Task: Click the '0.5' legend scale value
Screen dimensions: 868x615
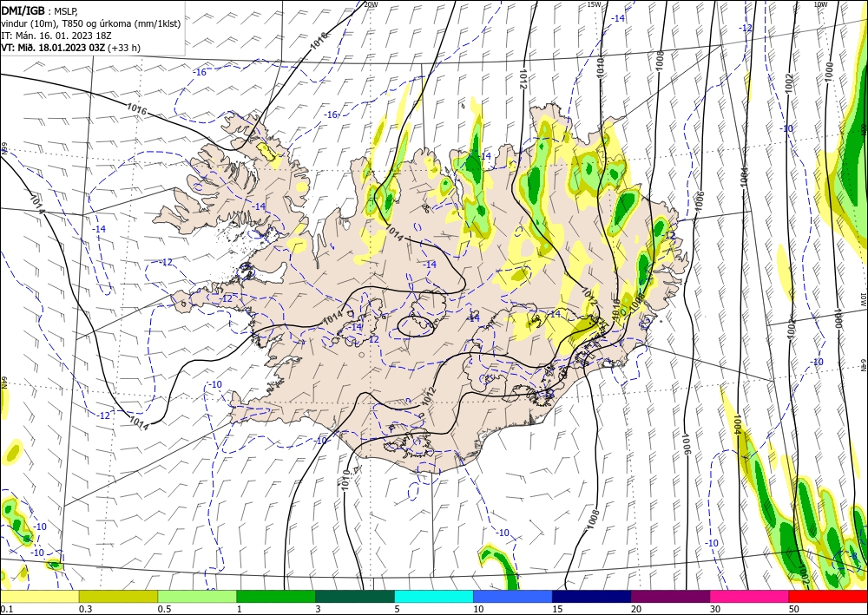Action: click(x=164, y=609)
